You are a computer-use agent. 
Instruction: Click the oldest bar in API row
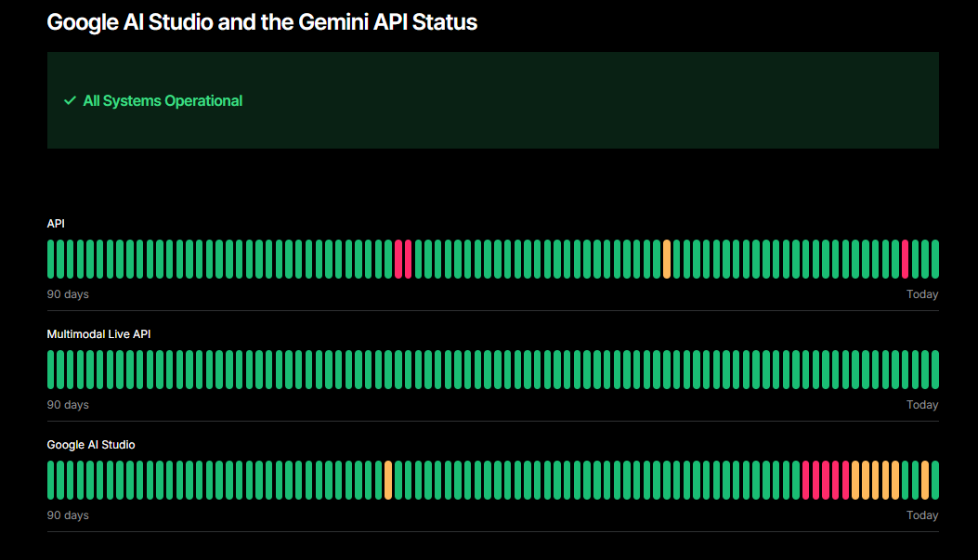51,259
